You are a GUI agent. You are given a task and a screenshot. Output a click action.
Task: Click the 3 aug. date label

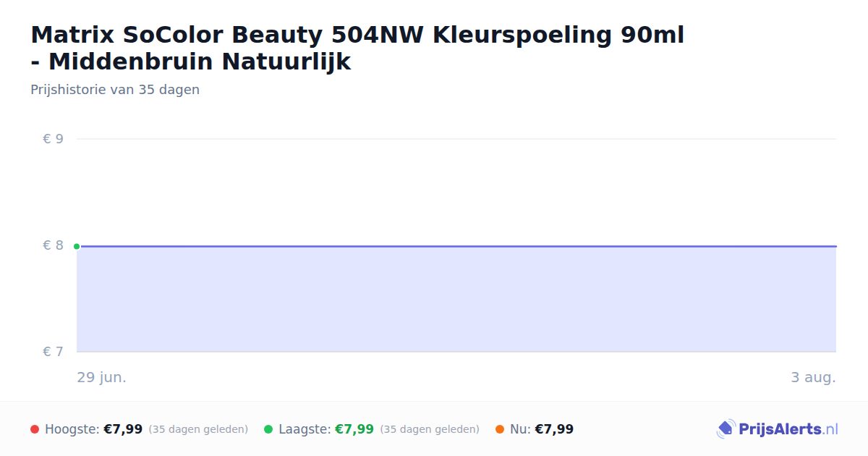click(x=813, y=378)
